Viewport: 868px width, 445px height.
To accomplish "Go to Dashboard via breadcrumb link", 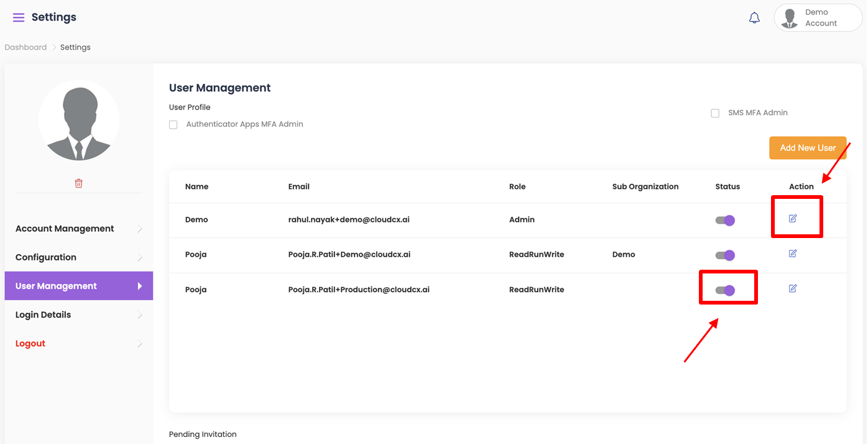I will 25,47.
